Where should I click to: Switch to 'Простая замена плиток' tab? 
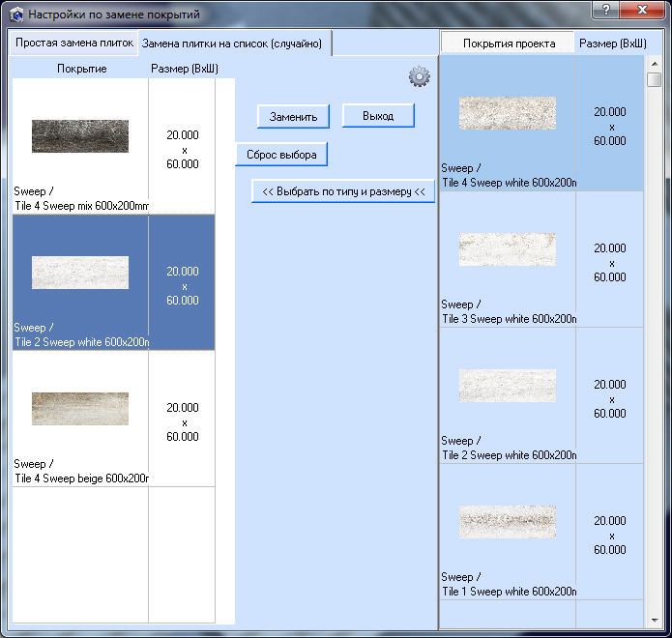(73, 43)
